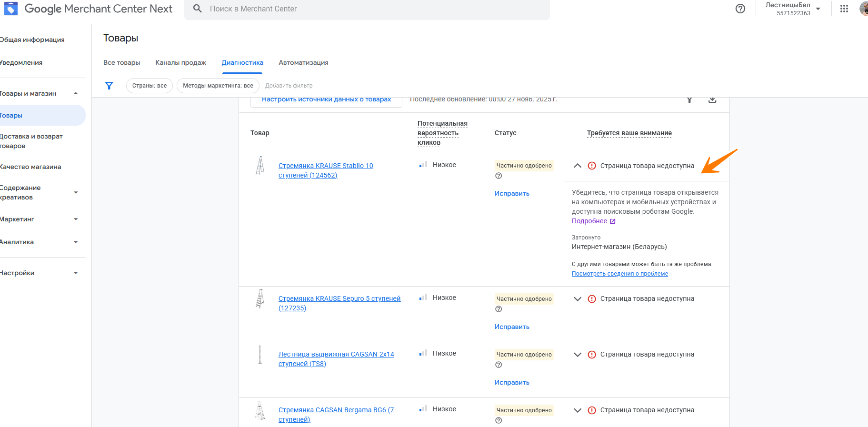Image resolution: width=868 pixels, height=427 pixels.
Task: Click the download icon above the table
Action: click(x=712, y=100)
